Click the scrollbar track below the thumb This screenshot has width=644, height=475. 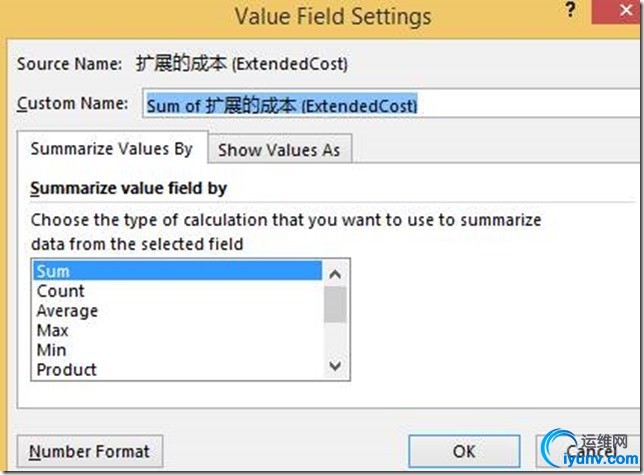click(335, 339)
